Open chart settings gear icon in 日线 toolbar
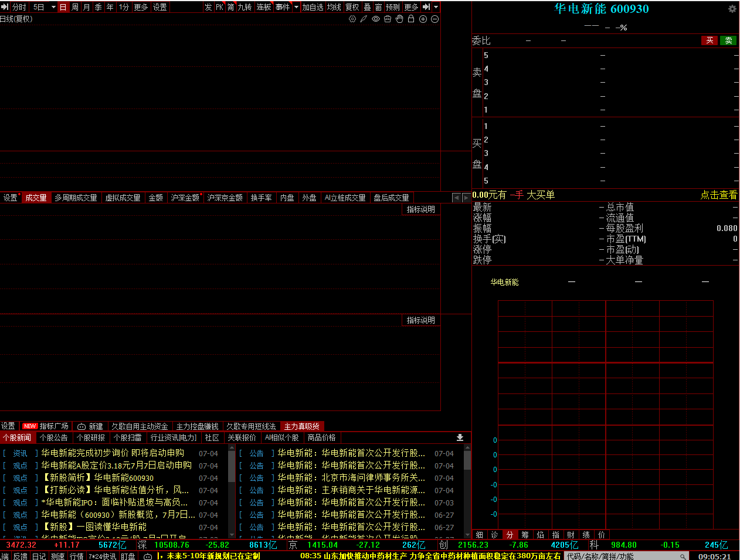 tap(352, 19)
